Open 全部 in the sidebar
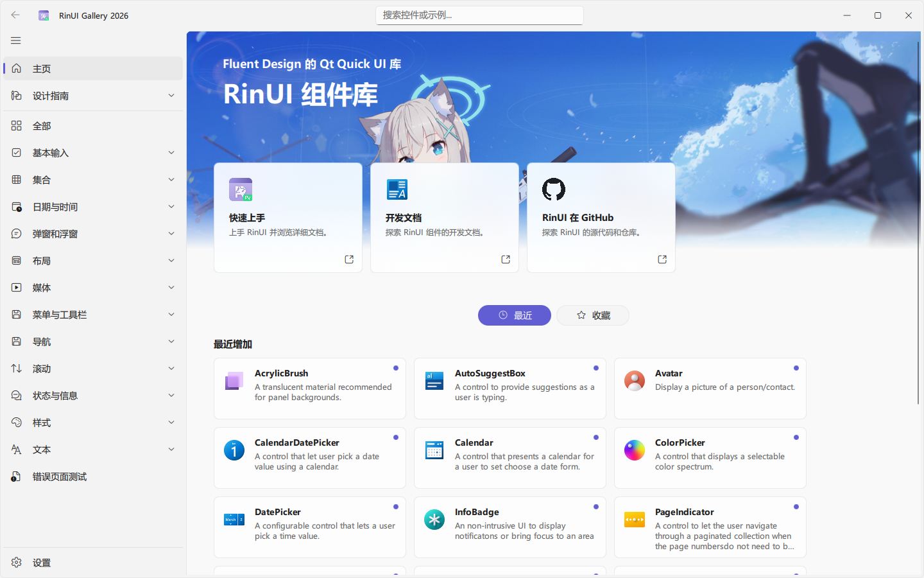 coord(93,126)
